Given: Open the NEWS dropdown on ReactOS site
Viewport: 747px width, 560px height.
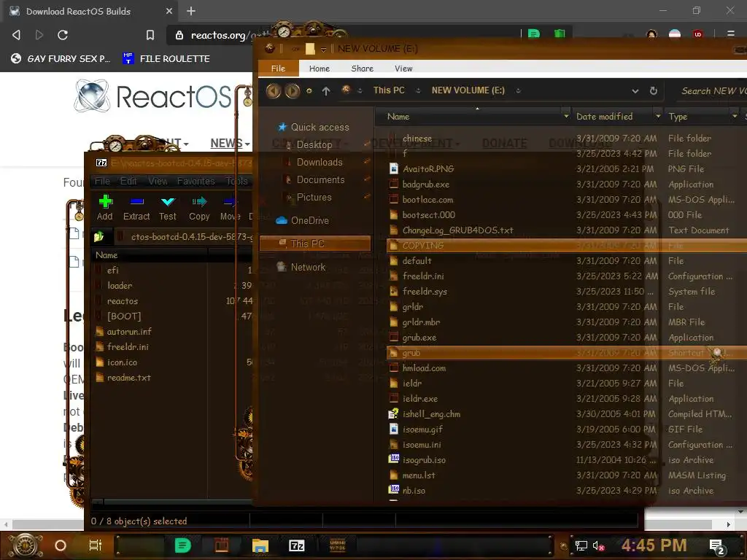Looking at the screenshot, I should [x=230, y=143].
